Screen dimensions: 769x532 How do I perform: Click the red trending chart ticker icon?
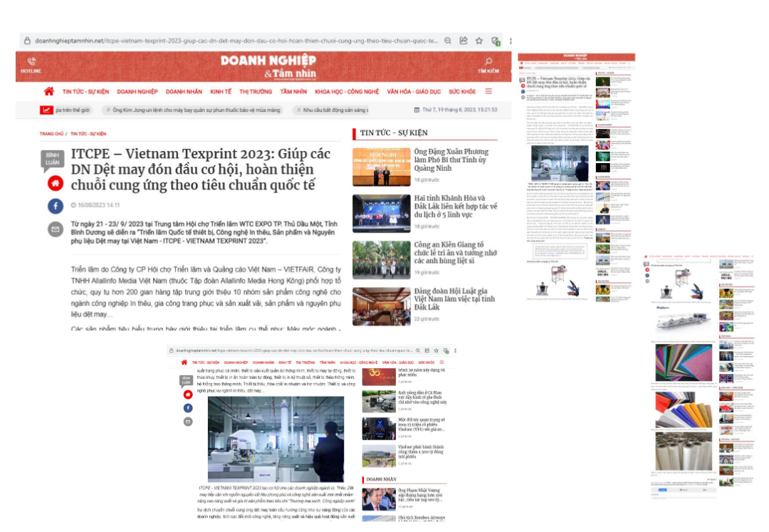(46, 110)
